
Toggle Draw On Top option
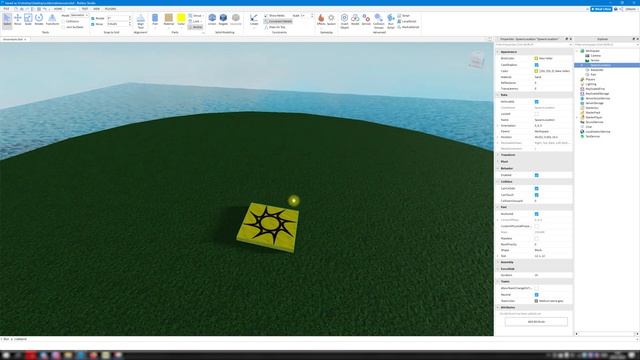[275, 27]
